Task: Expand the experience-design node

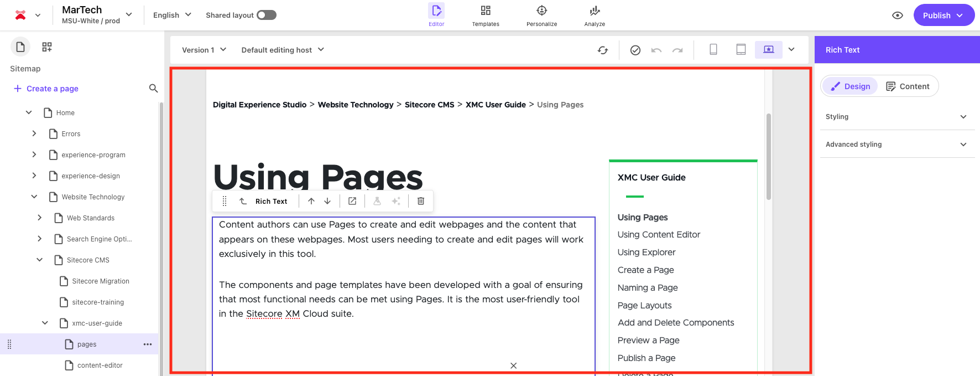Action: [x=34, y=176]
